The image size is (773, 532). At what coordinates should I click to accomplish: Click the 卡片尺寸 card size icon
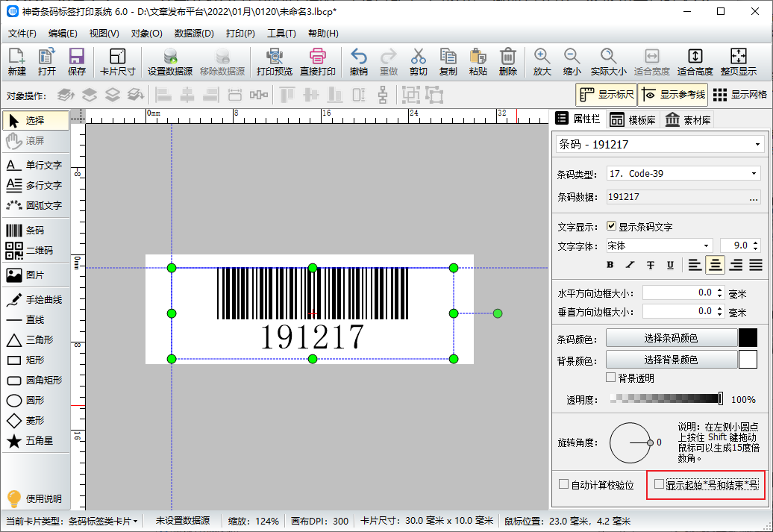(x=117, y=62)
